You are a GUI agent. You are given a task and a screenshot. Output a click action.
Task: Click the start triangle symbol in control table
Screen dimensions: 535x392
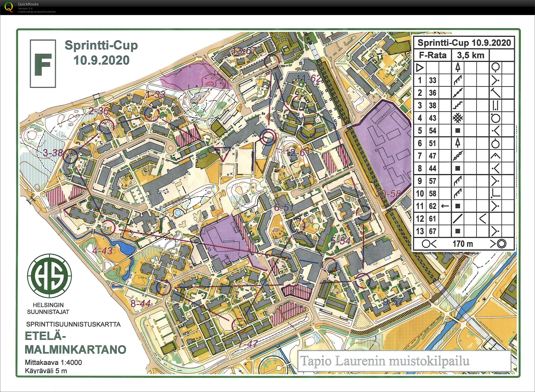point(419,68)
